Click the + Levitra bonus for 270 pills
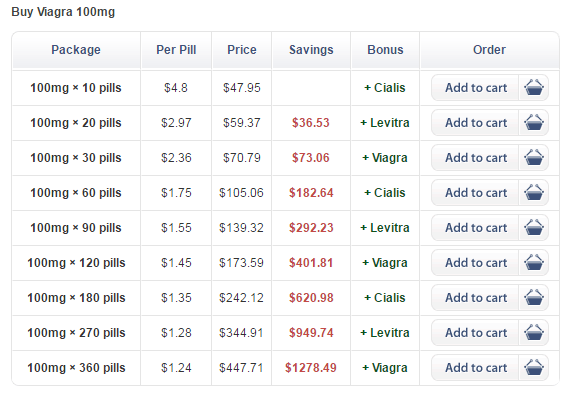The image size is (567, 394). coord(385,333)
